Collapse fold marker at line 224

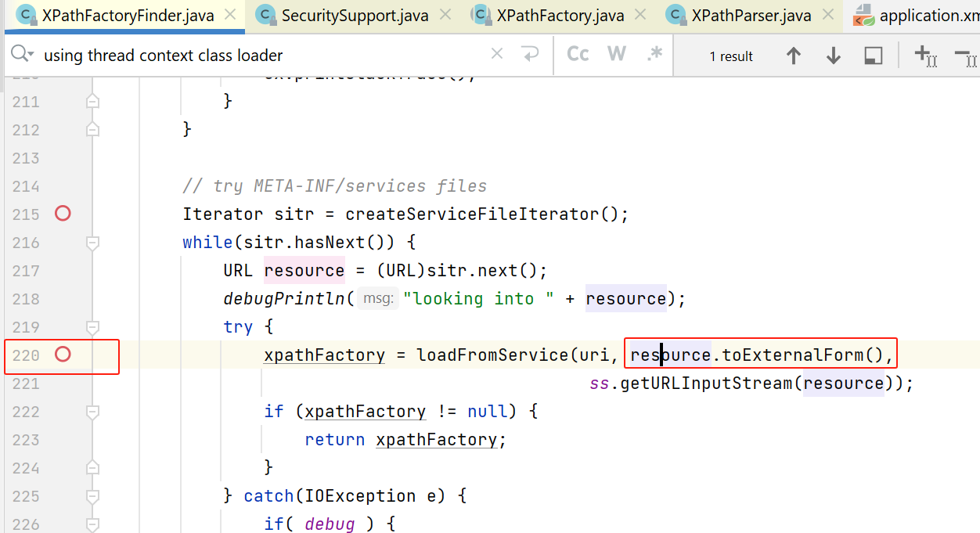pyautogui.click(x=92, y=468)
